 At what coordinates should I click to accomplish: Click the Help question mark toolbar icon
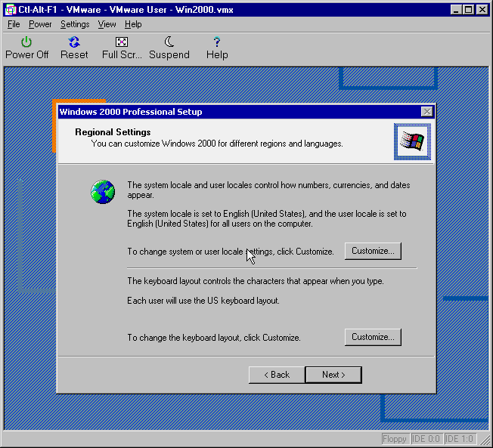pos(217,42)
